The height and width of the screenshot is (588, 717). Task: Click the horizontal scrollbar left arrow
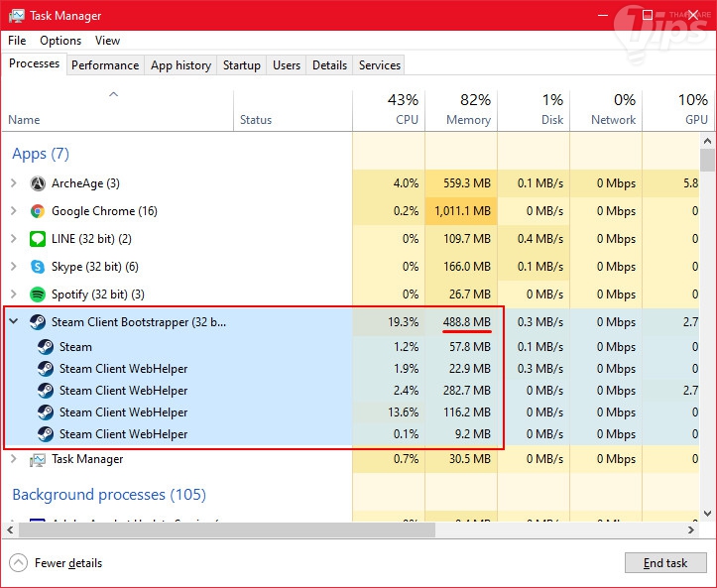click(x=10, y=529)
